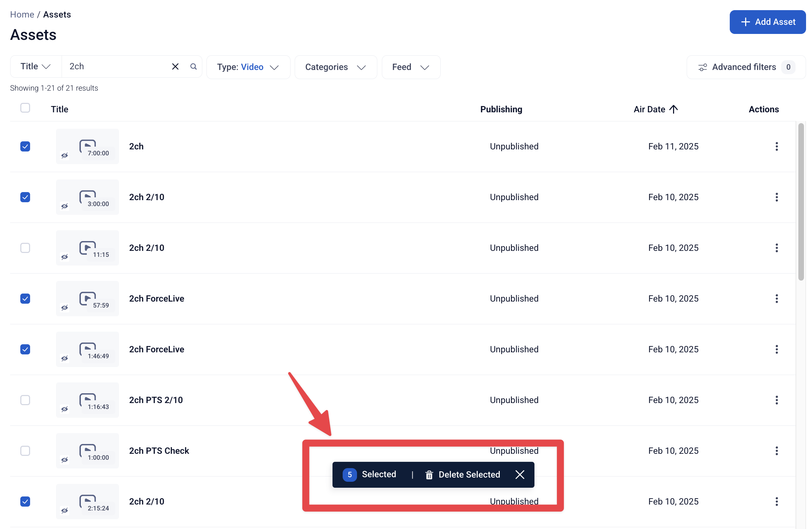The height and width of the screenshot is (529, 812).
Task: Open actions menu for 2ch PTS 2/10 row
Action: 777,400
